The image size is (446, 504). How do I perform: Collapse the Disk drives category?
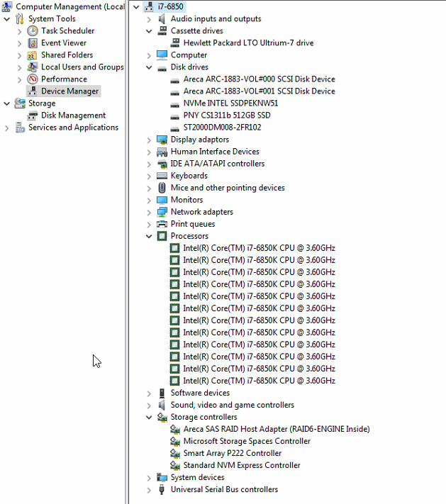(x=149, y=67)
